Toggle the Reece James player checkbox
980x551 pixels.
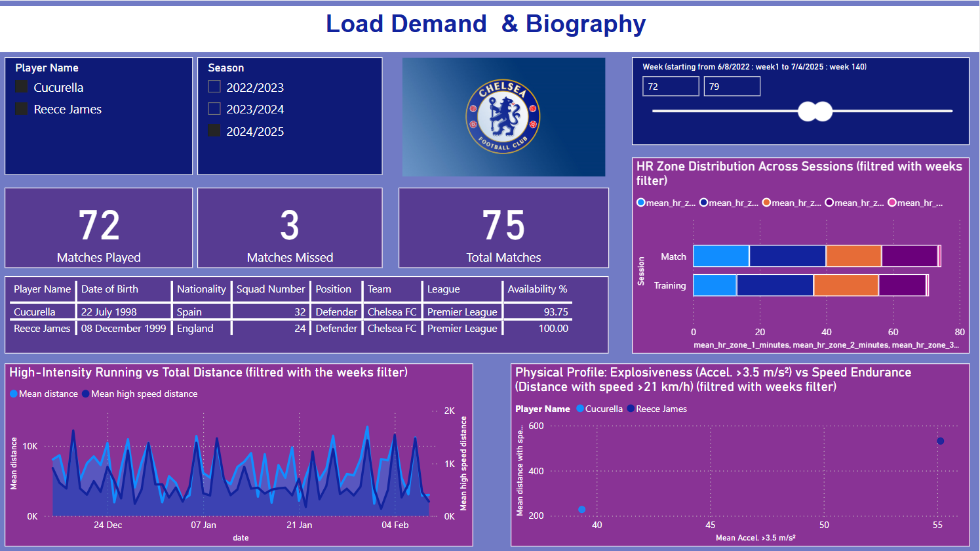tap(22, 108)
